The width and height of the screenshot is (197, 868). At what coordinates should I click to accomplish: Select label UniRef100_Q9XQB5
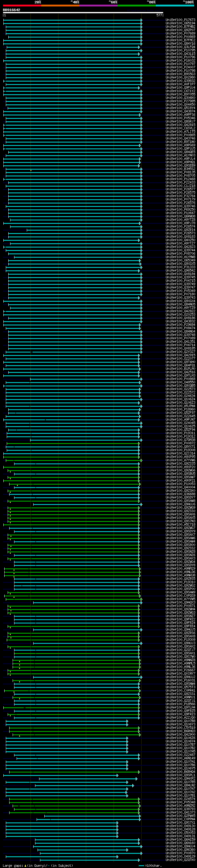click(180, 386)
